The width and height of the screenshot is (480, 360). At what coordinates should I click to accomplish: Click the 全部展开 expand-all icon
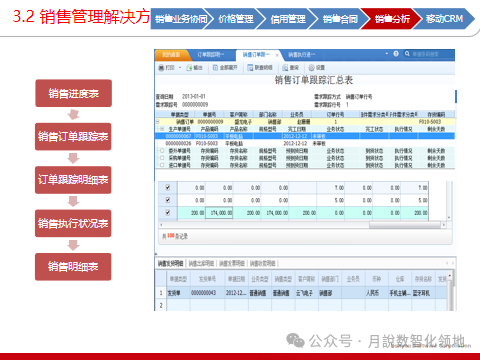[x=215, y=68]
